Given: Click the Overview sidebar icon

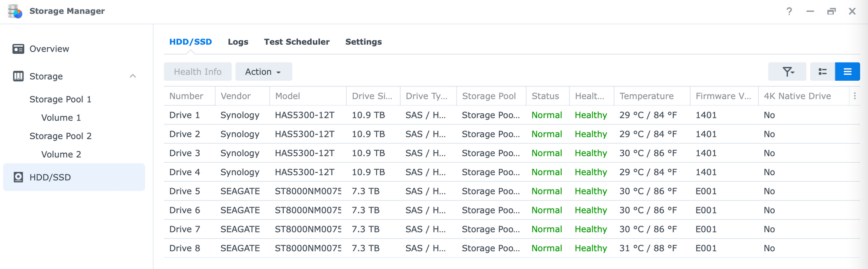Looking at the screenshot, I should coord(18,49).
